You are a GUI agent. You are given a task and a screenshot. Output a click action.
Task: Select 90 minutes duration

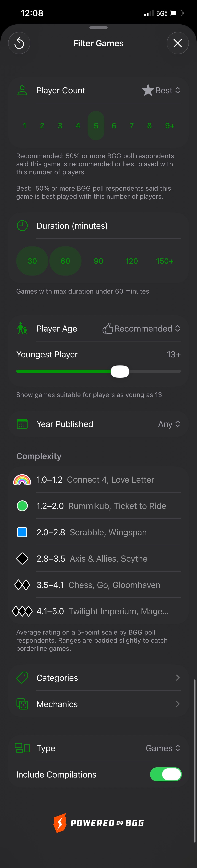99,261
